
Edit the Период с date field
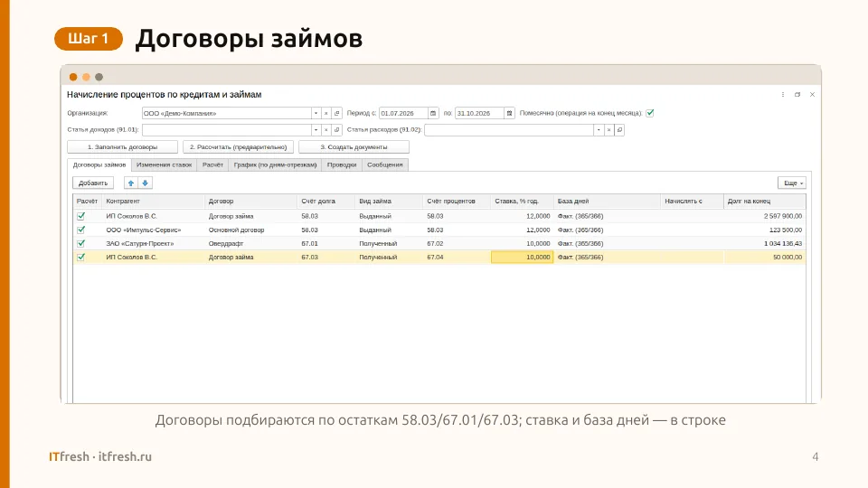[403, 114]
